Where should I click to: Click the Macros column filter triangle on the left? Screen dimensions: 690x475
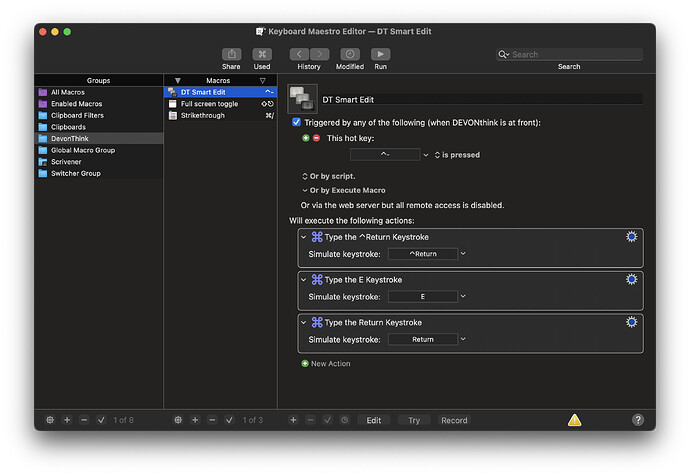pyautogui.click(x=178, y=81)
